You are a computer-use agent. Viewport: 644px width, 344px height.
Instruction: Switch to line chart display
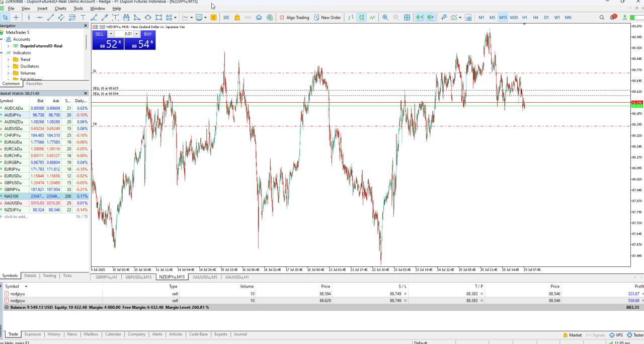tap(372, 17)
